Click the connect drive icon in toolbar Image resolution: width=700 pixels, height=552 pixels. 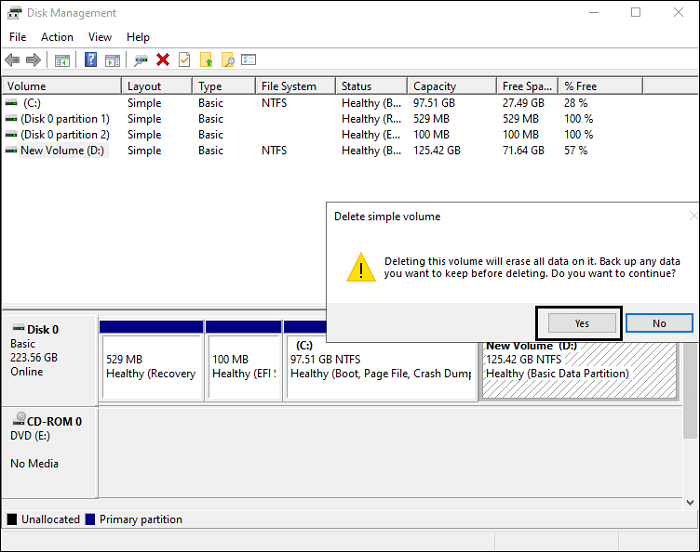pyautogui.click(x=141, y=61)
